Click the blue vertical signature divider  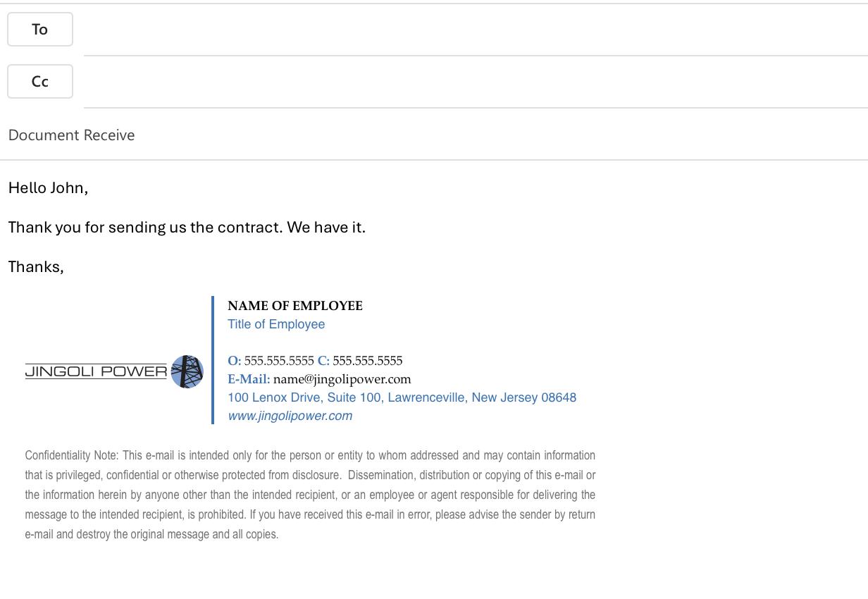point(213,359)
